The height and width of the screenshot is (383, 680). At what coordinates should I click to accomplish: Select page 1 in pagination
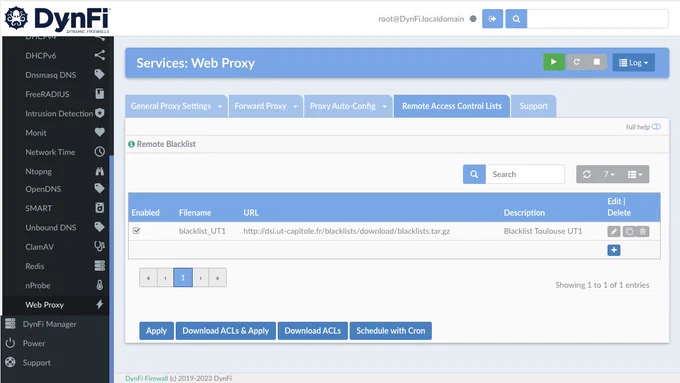[183, 278]
